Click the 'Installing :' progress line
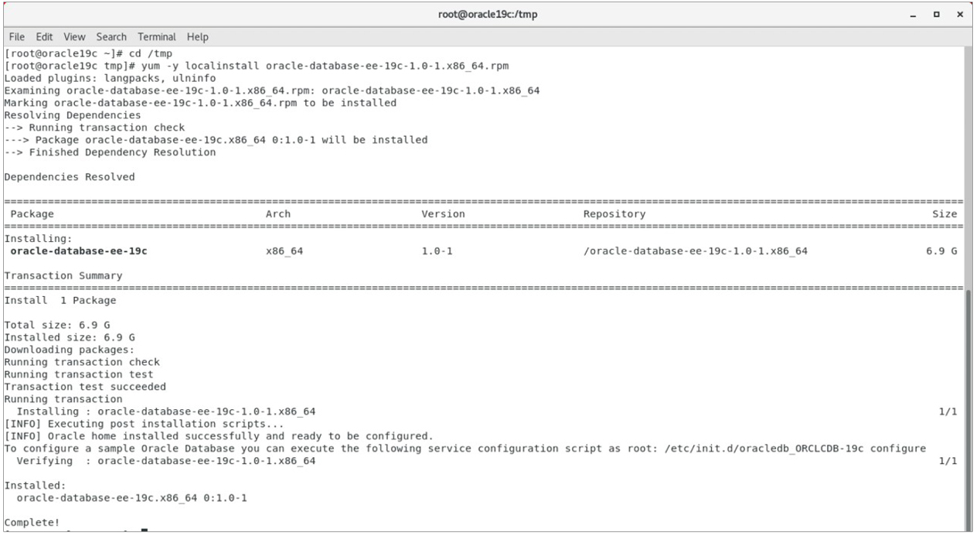The height and width of the screenshot is (536, 980). (x=166, y=411)
